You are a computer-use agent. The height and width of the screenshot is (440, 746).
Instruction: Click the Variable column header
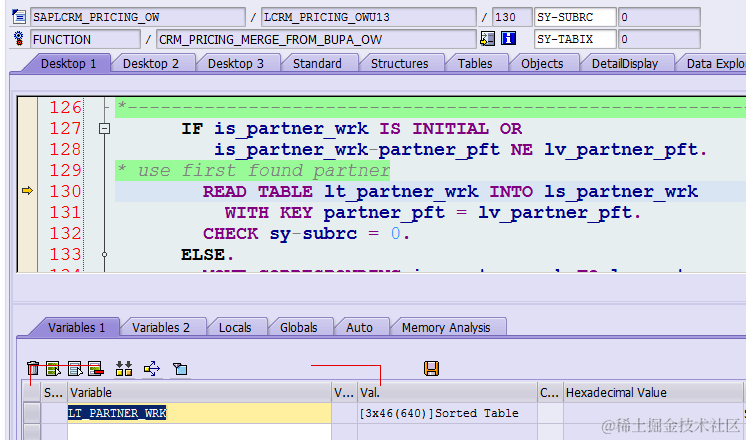coord(199,392)
